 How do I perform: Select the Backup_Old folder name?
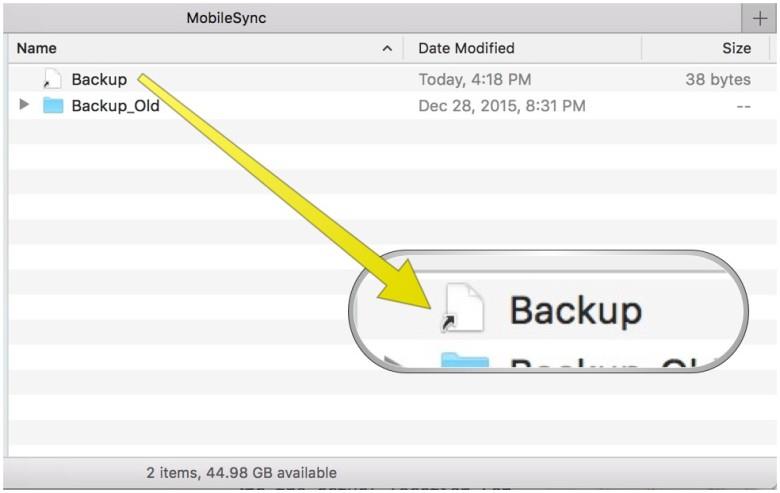pyautogui.click(x=115, y=105)
